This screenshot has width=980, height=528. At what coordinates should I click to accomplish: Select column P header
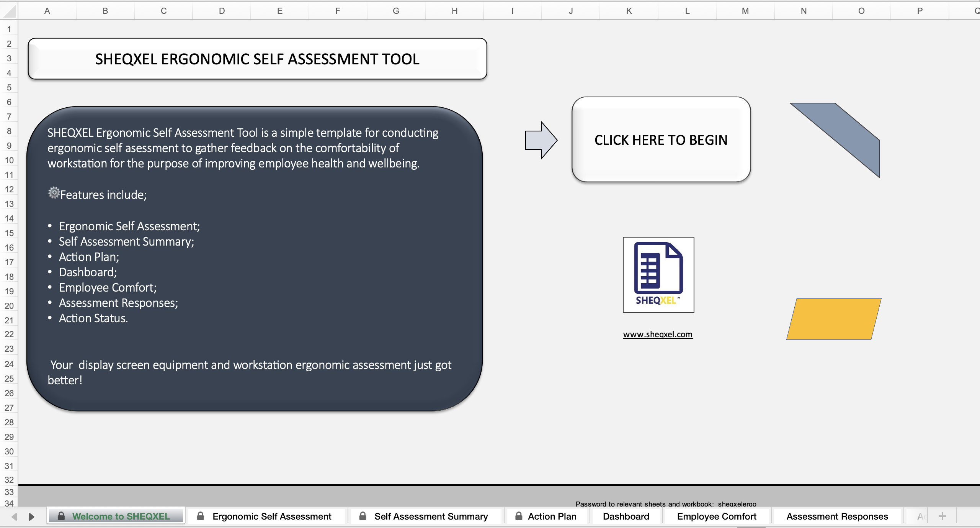(920, 11)
